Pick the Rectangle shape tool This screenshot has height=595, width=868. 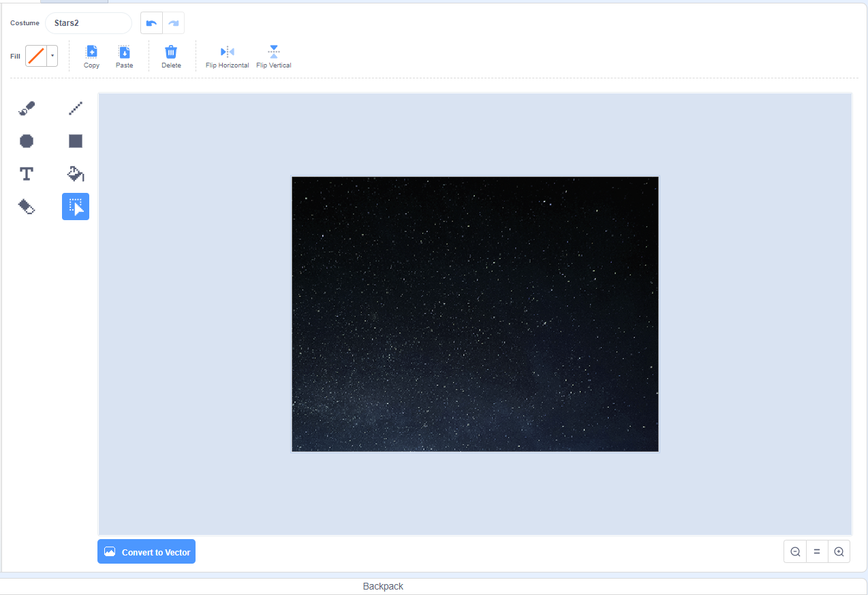tap(75, 140)
